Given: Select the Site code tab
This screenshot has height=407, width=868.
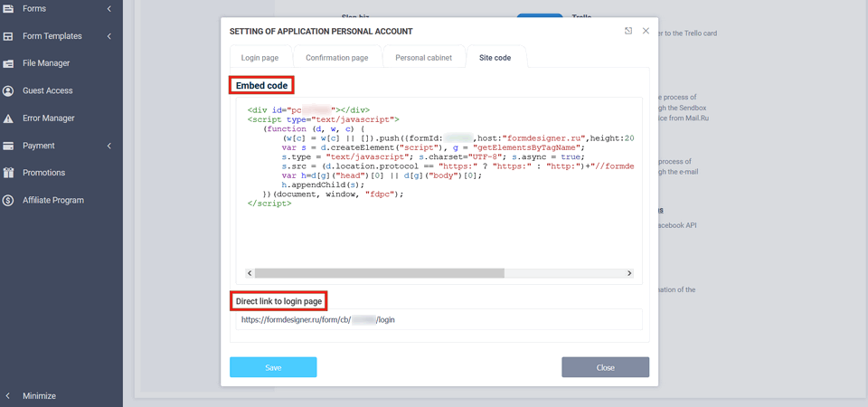Looking at the screenshot, I should [x=495, y=57].
